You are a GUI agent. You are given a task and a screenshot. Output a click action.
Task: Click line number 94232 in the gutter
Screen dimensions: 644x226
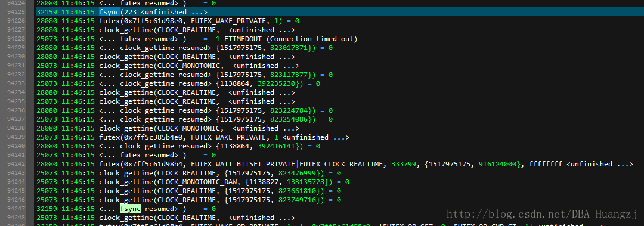[x=17, y=75]
